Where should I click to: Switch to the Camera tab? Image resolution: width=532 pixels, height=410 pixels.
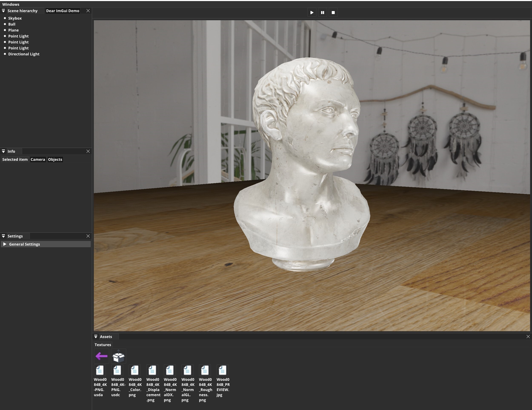[38, 159]
